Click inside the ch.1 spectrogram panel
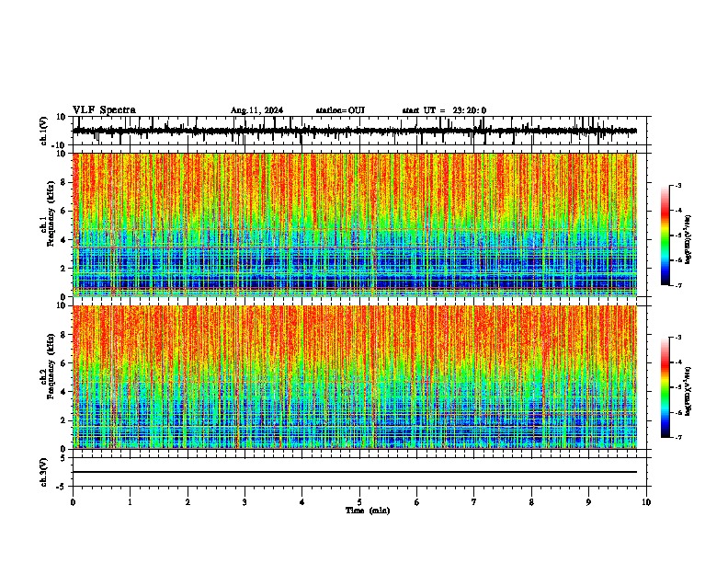728x563 pixels. click(x=355, y=224)
